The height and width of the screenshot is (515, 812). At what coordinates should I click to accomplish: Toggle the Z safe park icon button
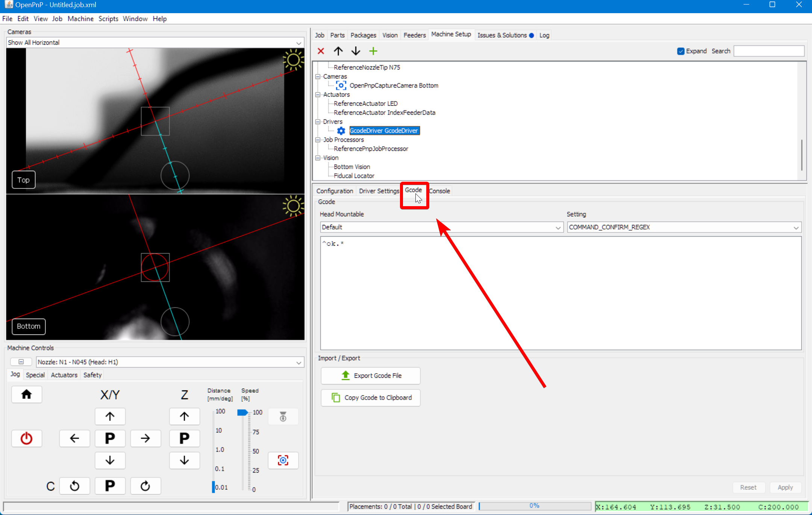pyautogui.click(x=283, y=416)
